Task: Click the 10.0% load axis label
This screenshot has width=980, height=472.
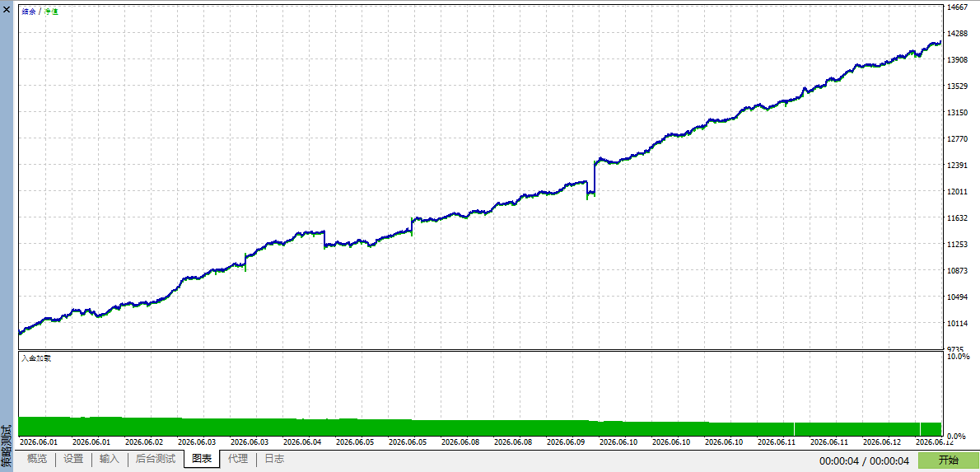Action: [x=959, y=357]
